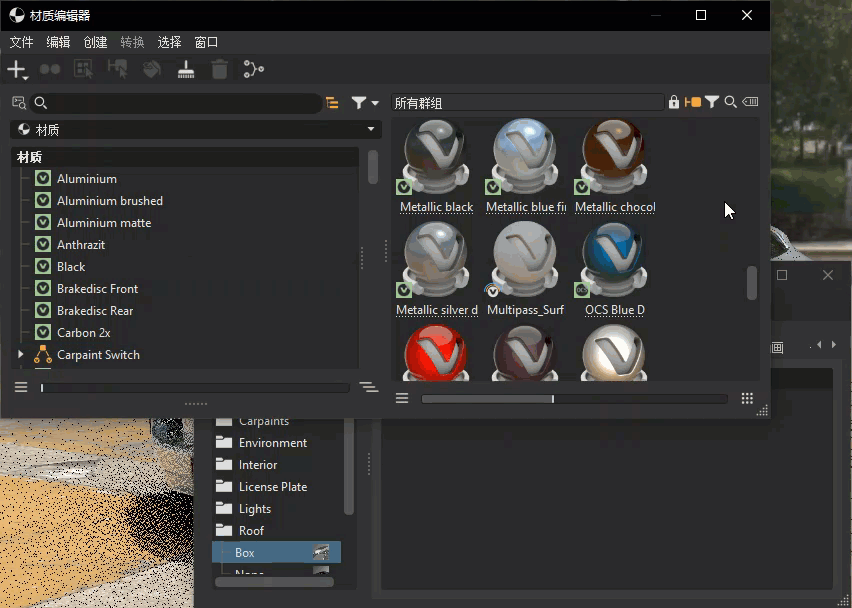Select Black material row
The image size is (852, 608).
(71, 267)
